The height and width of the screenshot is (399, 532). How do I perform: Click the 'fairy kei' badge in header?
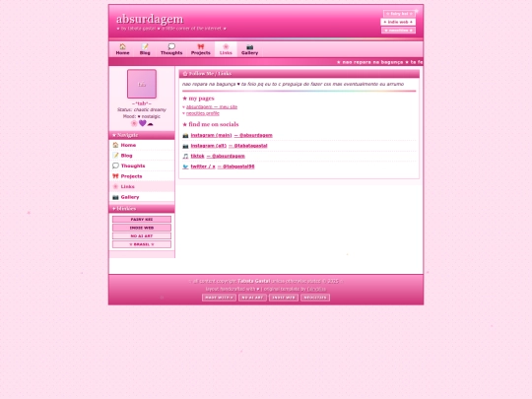click(399, 14)
